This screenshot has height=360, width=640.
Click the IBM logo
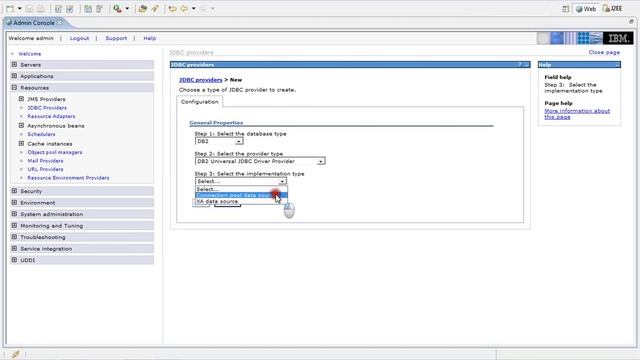618,38
